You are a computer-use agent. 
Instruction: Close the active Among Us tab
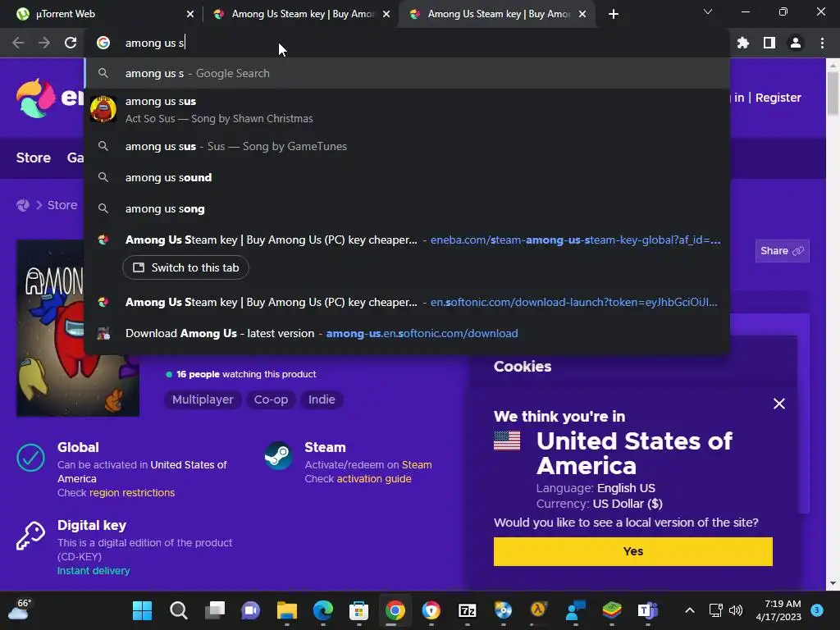click(x=582, y=14)
